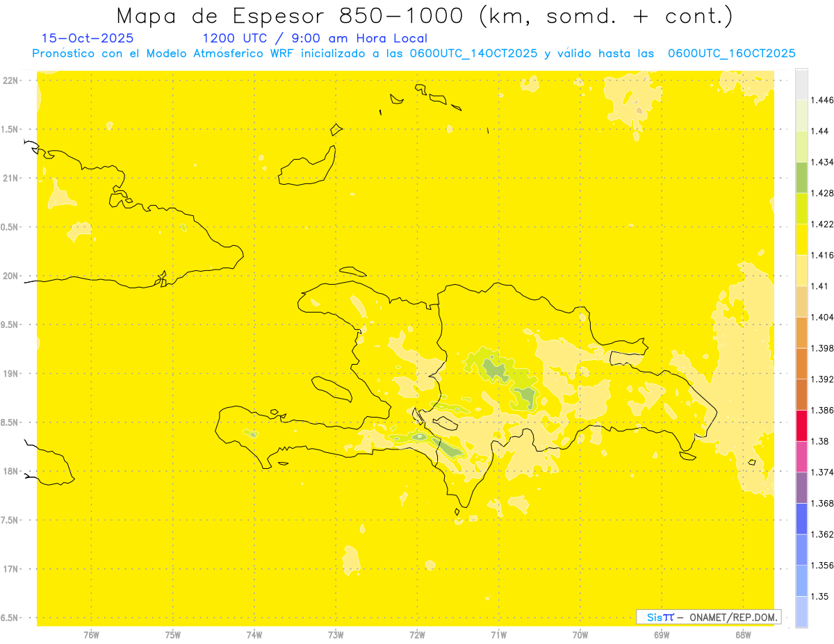Choose the bright yellow swatch between 1.416 and 1.422
The width and height of the screenshot is (834, 644).
tap(801, 239)
